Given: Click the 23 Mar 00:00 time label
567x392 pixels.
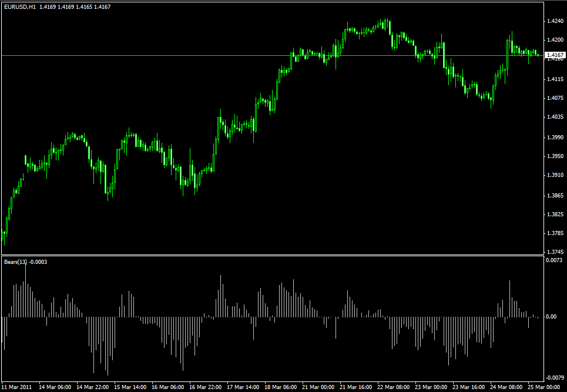Looking at the screenshot, I should [x=431, y=387].
